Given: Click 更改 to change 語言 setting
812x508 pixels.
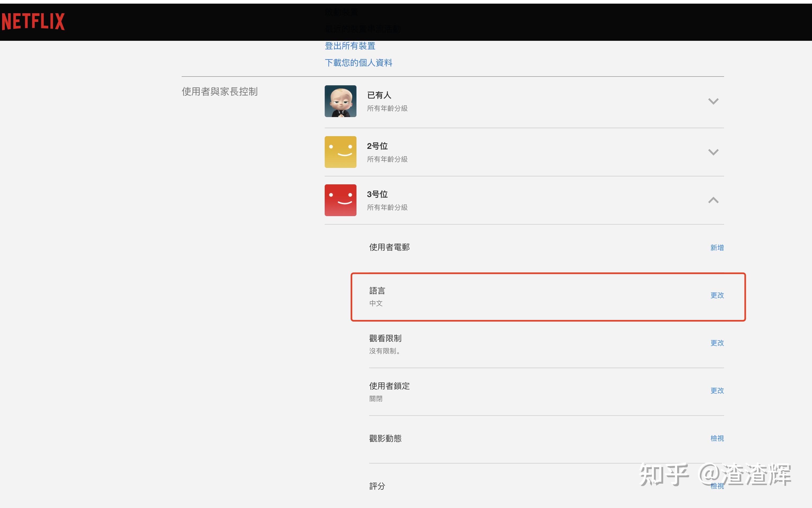Looking at the screenshot, I should tap(717, 295).
